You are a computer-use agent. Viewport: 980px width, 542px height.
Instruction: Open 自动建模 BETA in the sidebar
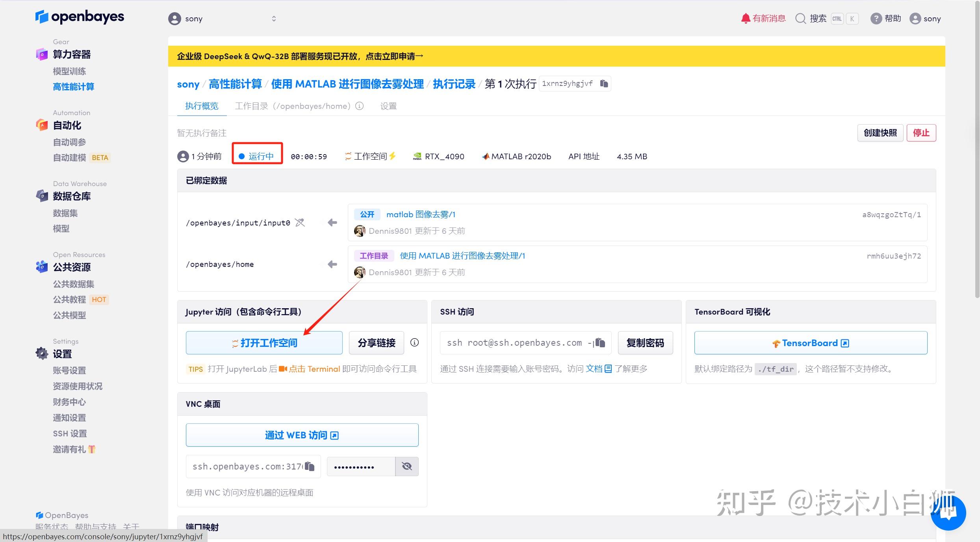tap(82, 158)
